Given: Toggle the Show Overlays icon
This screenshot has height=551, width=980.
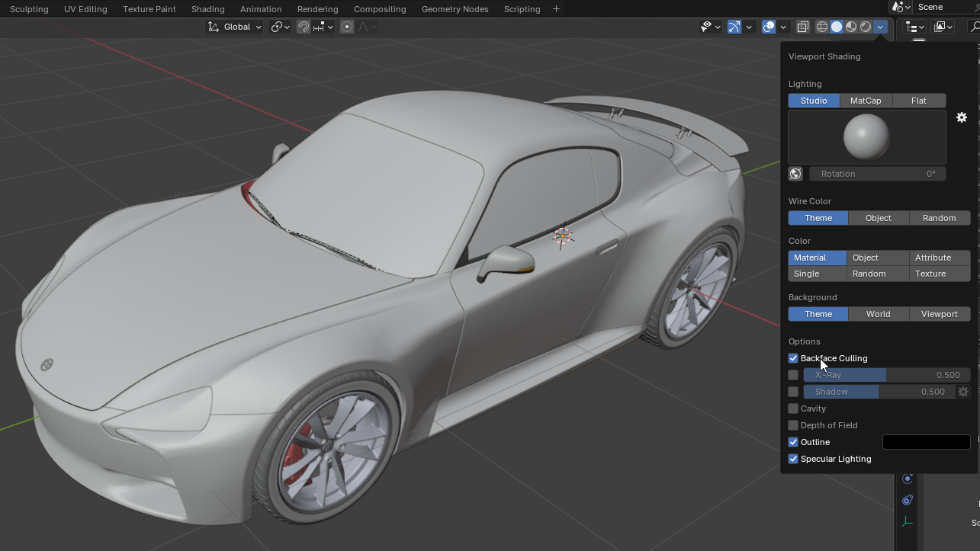Looking at the screenshot, I should click(x=768, y=27).
